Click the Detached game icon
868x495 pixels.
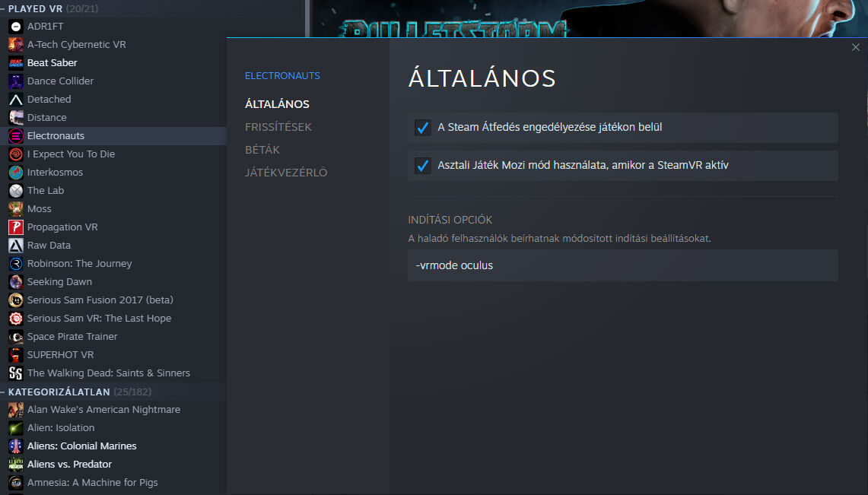(15, 100)
